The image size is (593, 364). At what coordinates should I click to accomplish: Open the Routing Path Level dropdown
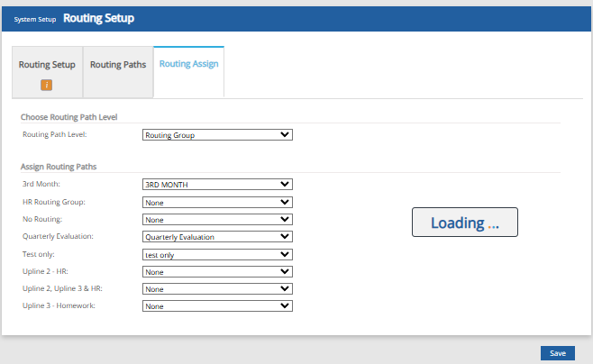coord(217,135)
